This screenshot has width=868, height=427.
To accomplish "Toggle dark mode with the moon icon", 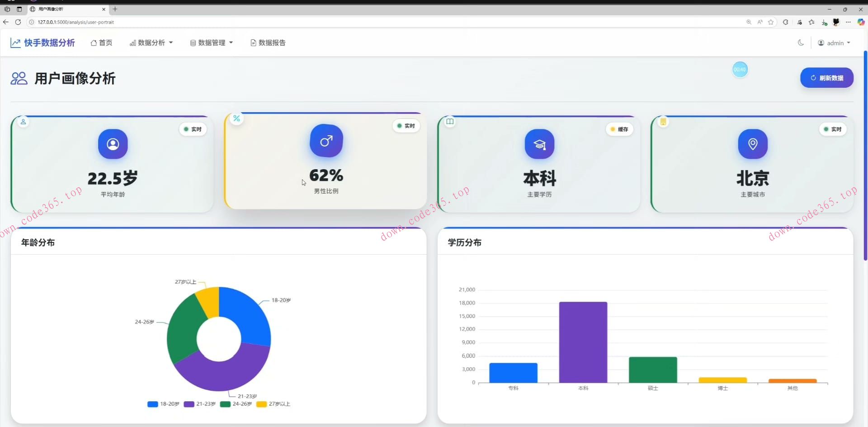I will click(801, 43).
